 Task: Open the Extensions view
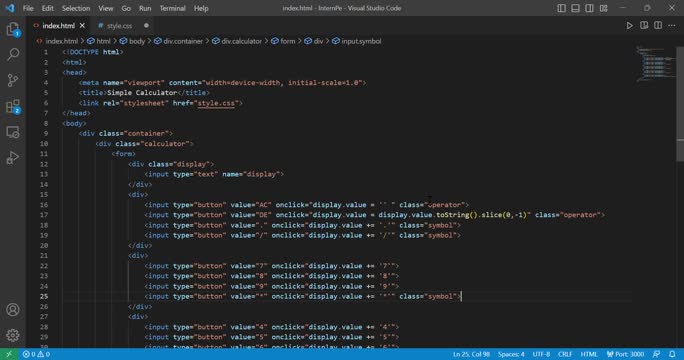pos(13,106)
